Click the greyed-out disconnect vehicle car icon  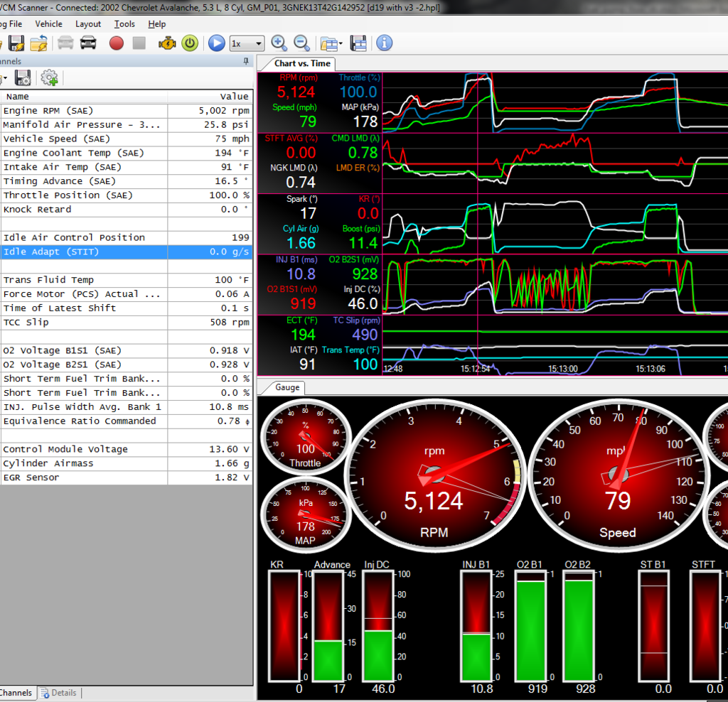(65, 43)
